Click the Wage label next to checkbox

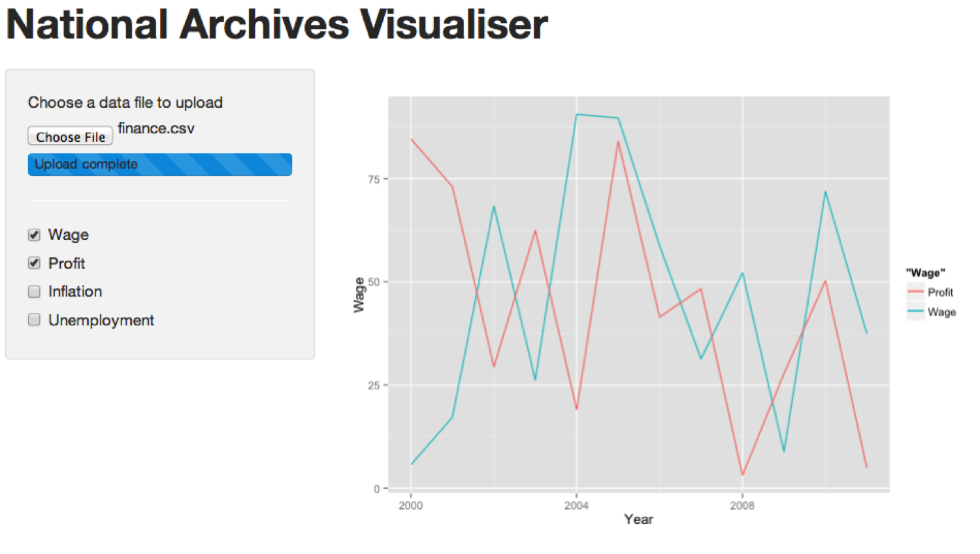[x=69, y=235]
